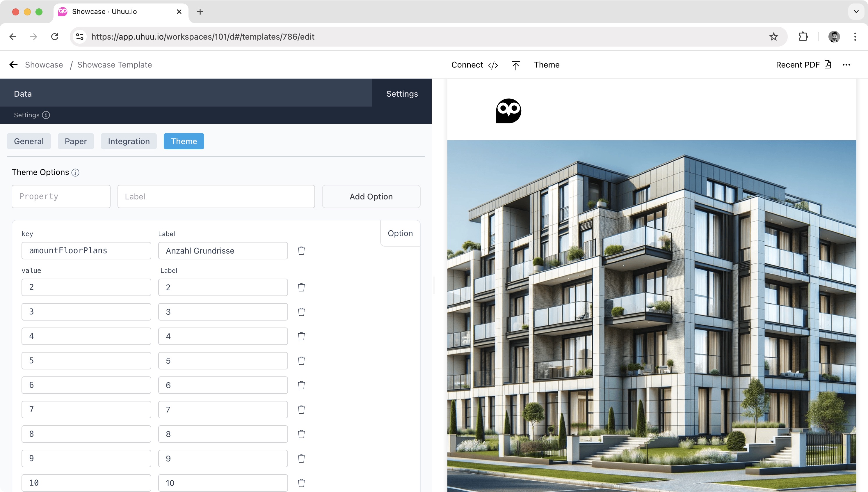Viewport: 868px width, 492px height.
Task: Click the Label input field next to Property
Action: (216, 196)
